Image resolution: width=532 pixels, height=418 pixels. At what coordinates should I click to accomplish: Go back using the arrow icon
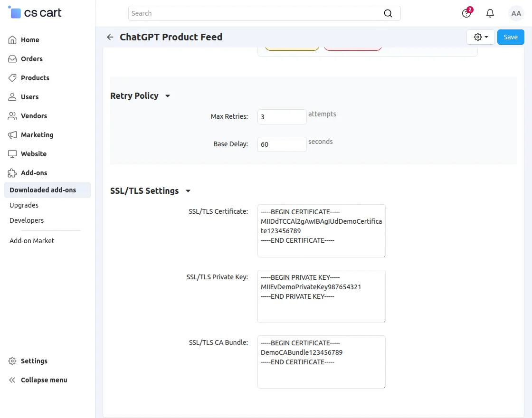pyautogui.click(x=110, y=37)
